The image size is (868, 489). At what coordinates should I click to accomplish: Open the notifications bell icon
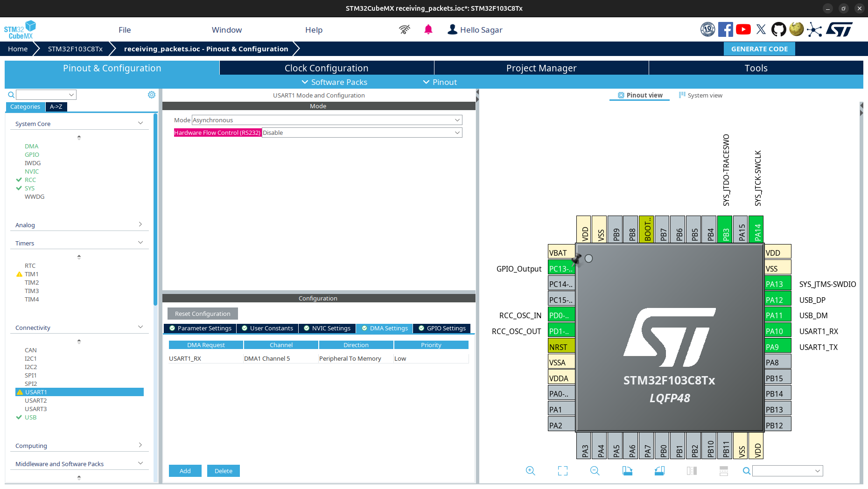click(428, 29)
